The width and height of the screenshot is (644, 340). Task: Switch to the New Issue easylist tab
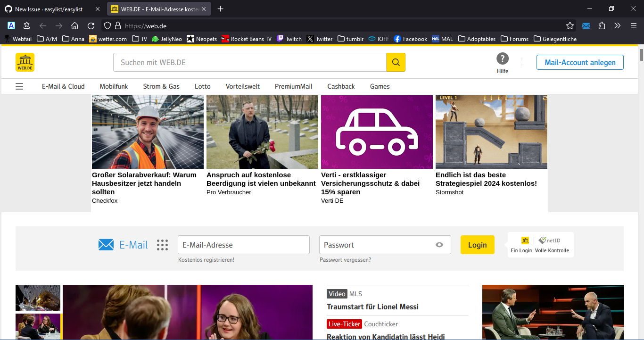tap(49, 9)
